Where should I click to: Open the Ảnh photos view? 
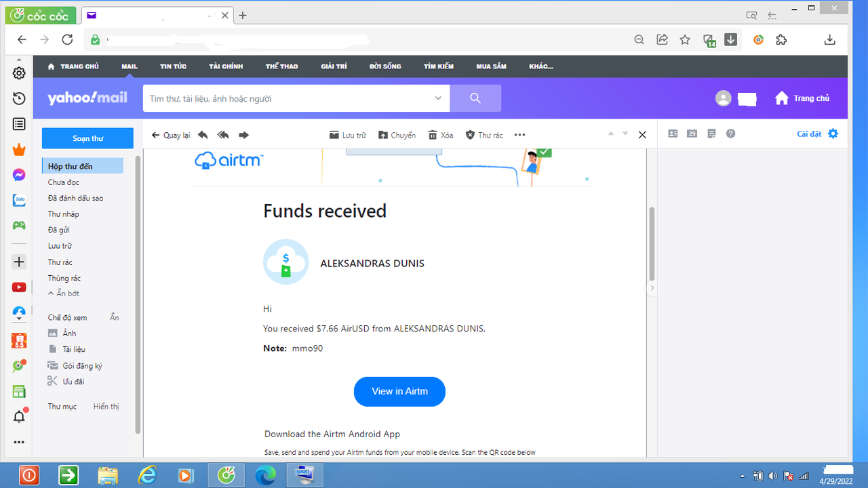click(62, 333)
